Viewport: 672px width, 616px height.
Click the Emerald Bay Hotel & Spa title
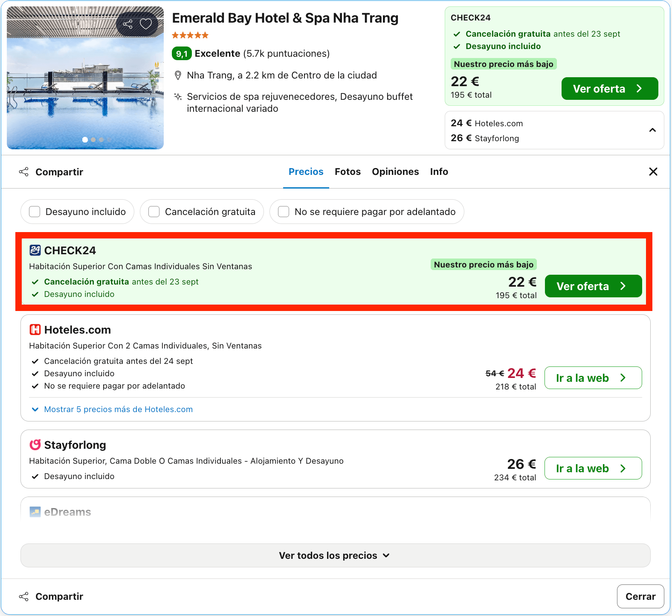point(285,18)
